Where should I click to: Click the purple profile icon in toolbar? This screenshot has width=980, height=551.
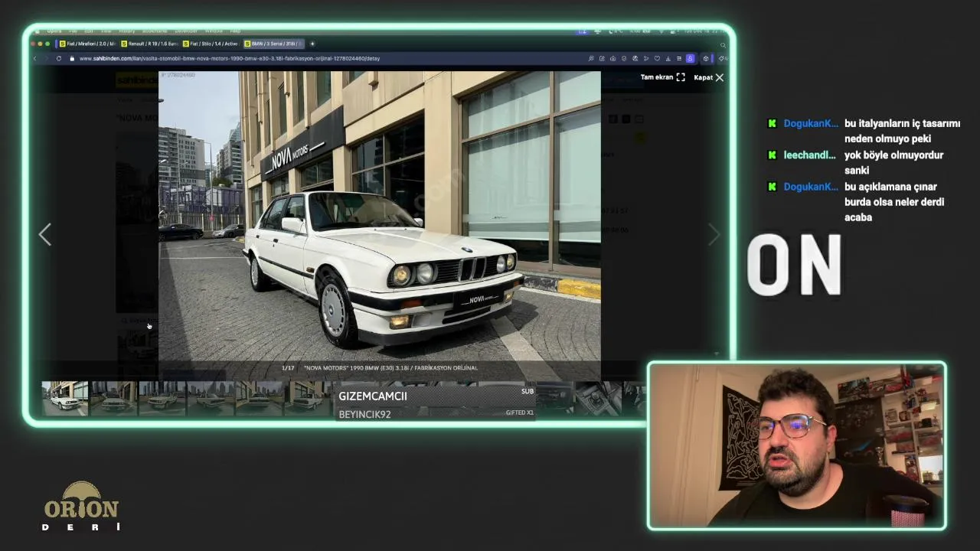690,58
